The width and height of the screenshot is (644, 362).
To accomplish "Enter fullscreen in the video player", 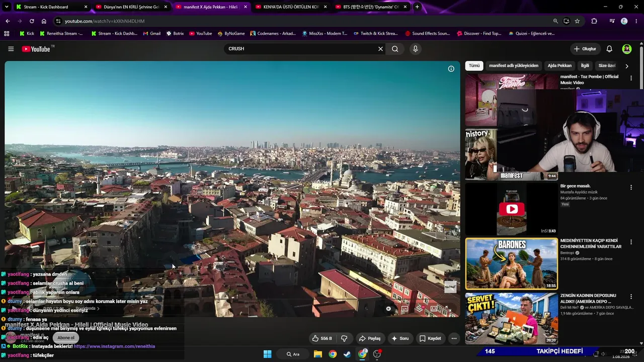I will pyautogui.click(x=448, y=309).
